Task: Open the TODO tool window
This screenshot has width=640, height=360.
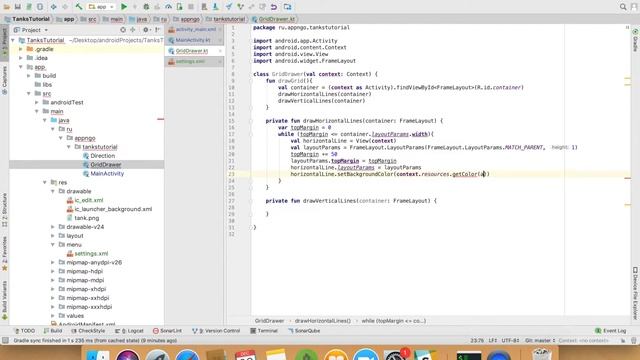Action: pos(24,331)
